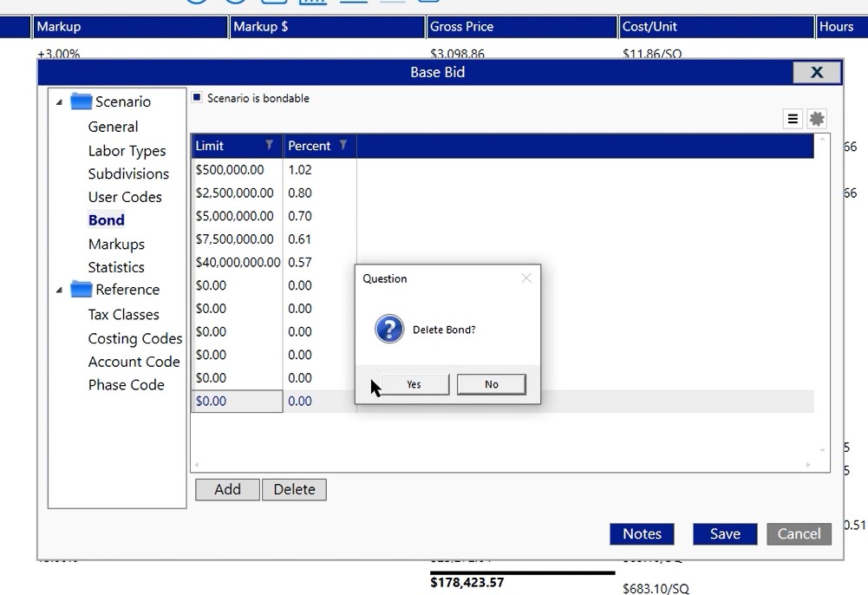Open the gear settings icon above grid

816,120
